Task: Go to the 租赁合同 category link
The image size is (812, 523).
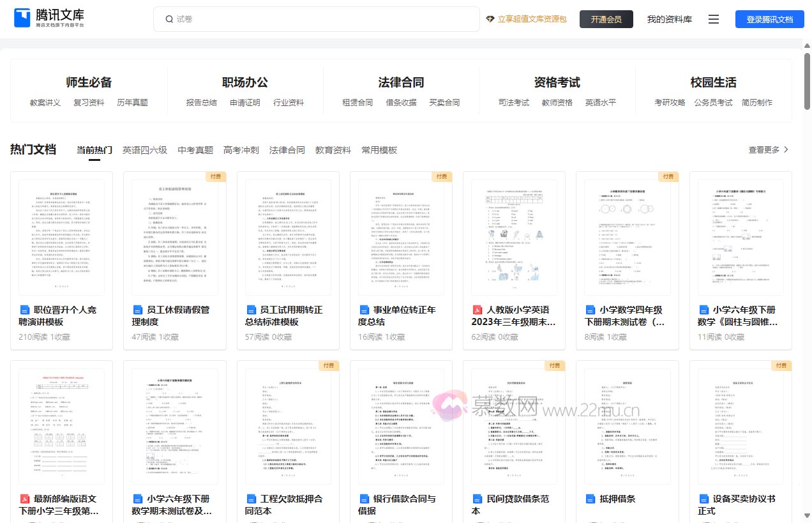Action: coord(357,102)
